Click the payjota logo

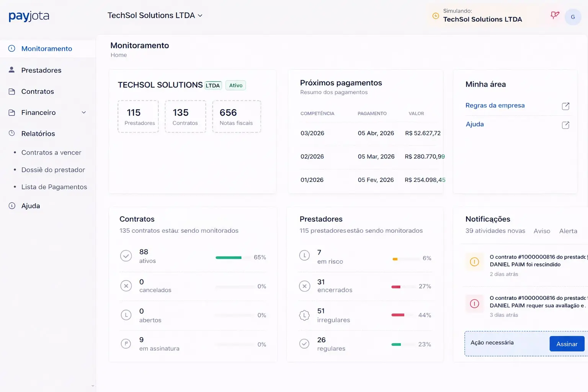coord(29,16)
